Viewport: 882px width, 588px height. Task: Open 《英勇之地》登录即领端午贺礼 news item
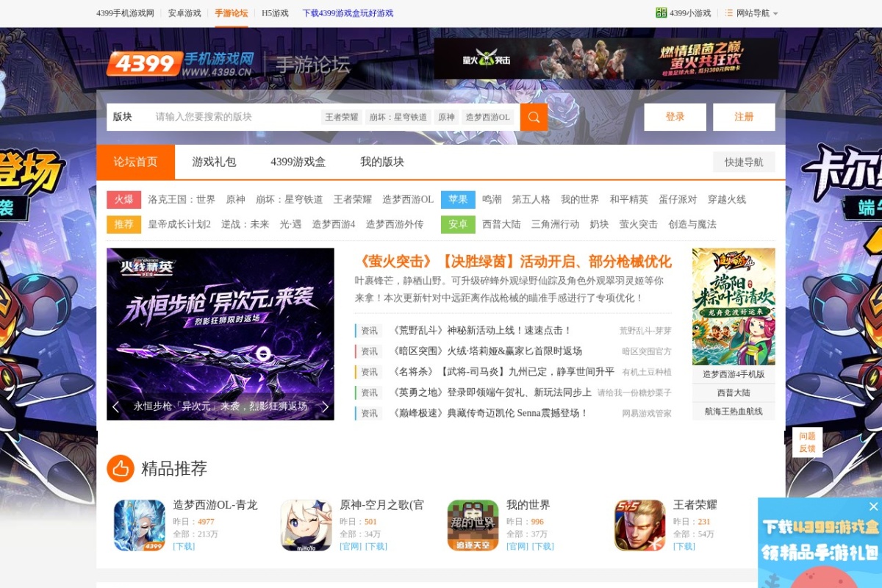pyautogui.click(x=490, y=392)
